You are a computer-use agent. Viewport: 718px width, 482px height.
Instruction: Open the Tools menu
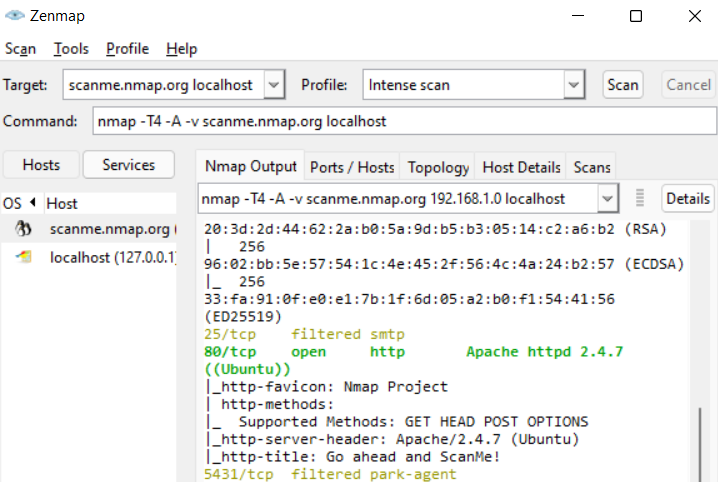pyautogui.click(x=71, y=49)
